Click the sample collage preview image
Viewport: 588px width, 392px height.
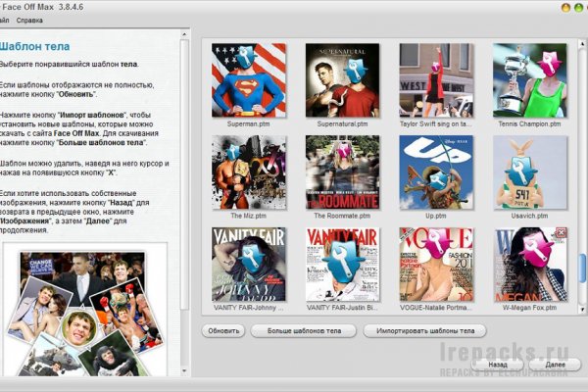[85, 310]
